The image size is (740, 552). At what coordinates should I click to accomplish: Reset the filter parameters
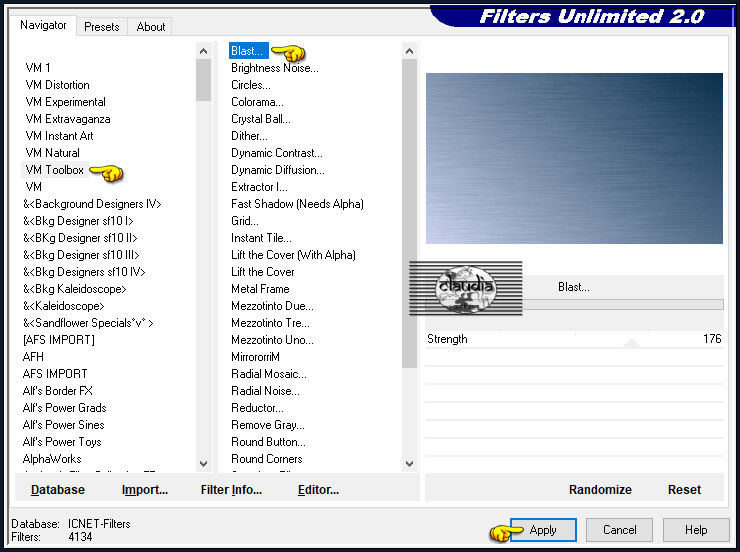click(684, 490)
